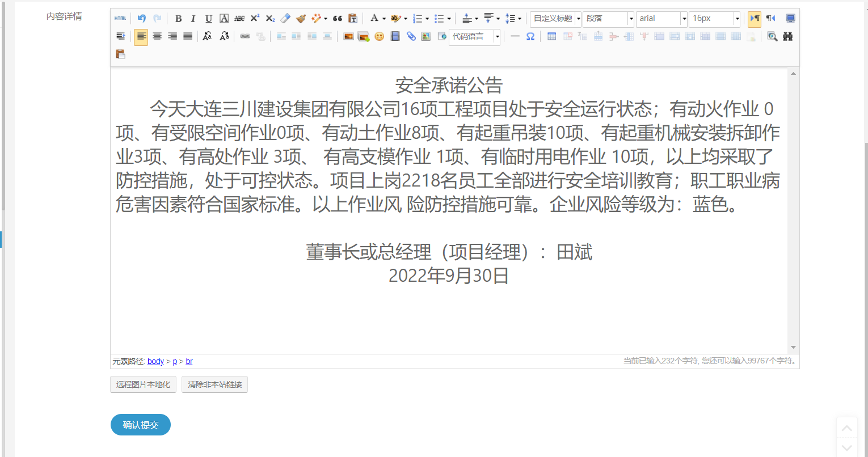Viewport: 868px width, 457px height.
Task: Open the preview magnifier
Action: pyautogui.click(x=772, y=36)
